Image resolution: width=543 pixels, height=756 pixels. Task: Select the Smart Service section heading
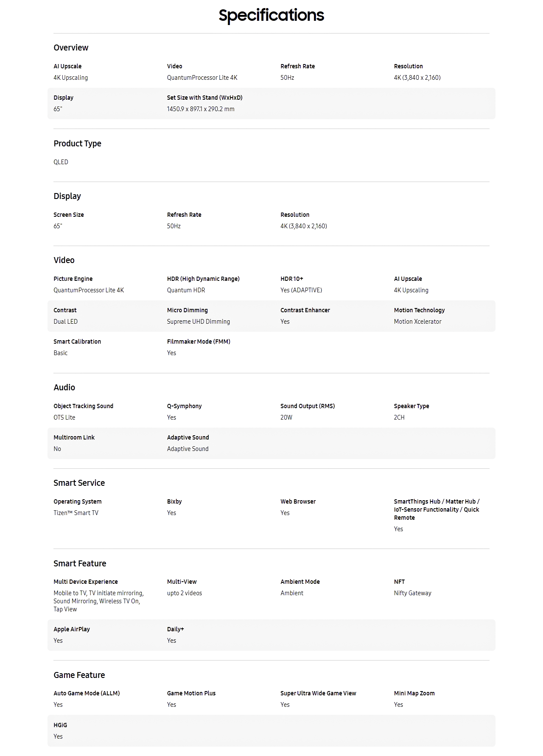(x=79, y=483)
